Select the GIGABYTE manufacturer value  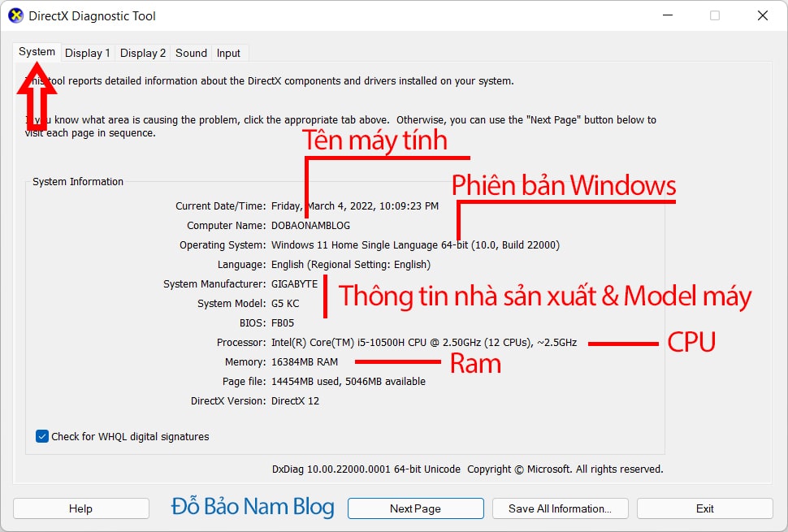pos(295,283)
